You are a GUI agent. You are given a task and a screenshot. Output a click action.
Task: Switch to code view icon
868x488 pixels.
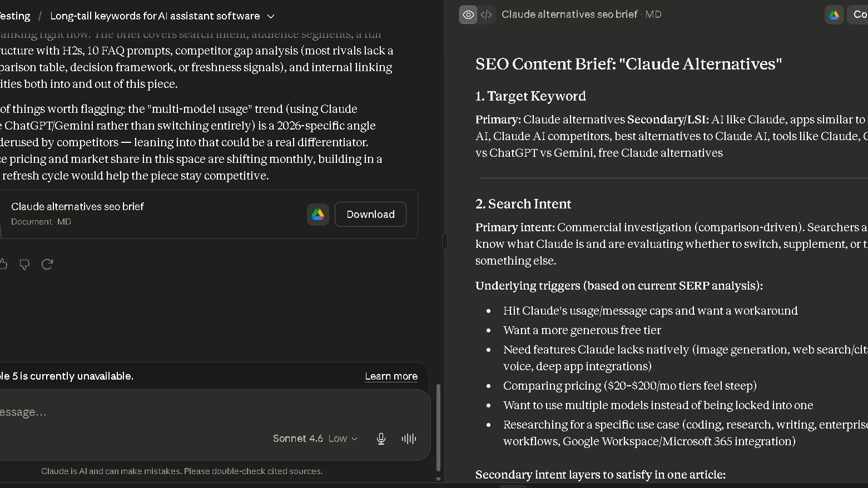click(x=487, y=14)
